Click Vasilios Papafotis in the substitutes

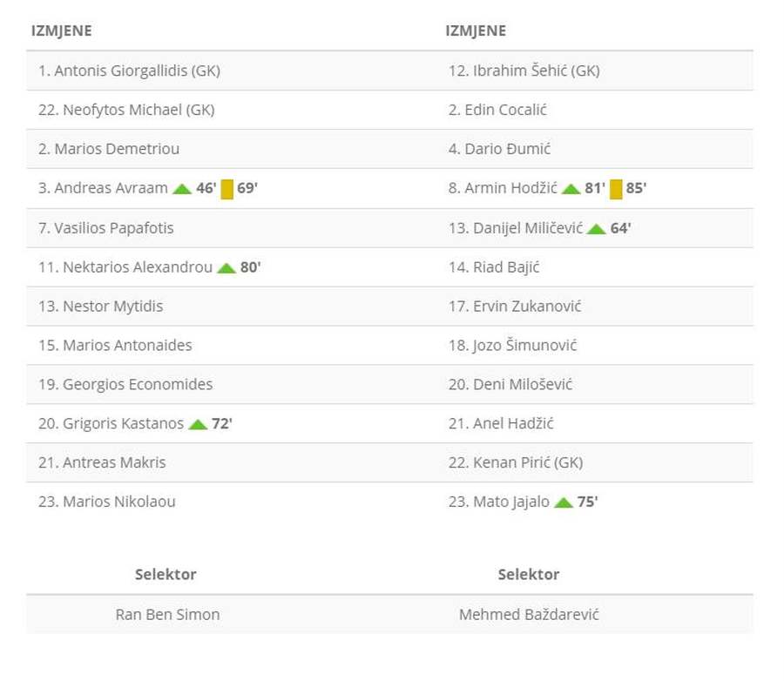coord(106,228)
